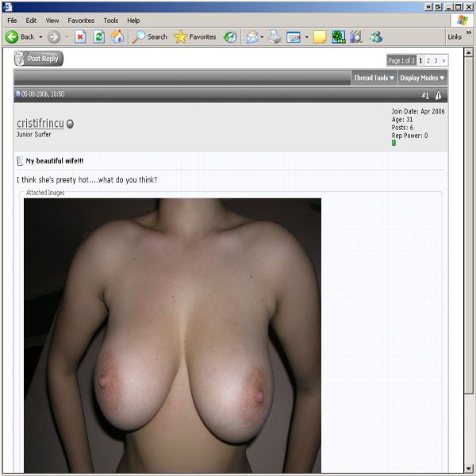Image resolution: width=476 pixels, height=476 pixels.
Task: Click the report post warning icon
Action: point(438,94)
